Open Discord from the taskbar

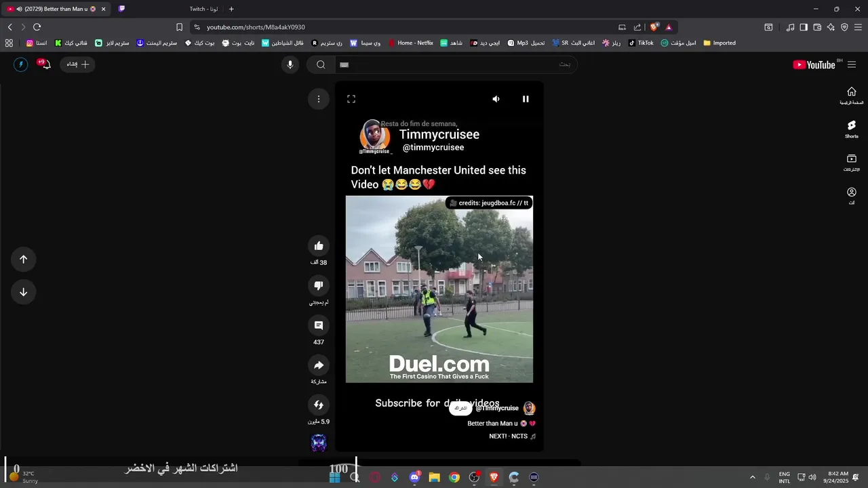pos(414,477)
